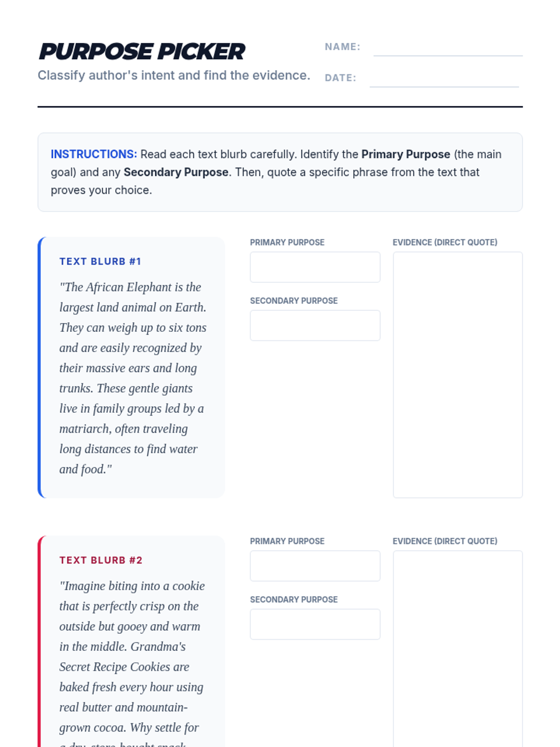Click the subtitle about author's intent
Screen dimensions: 560x747
point(174,75)
